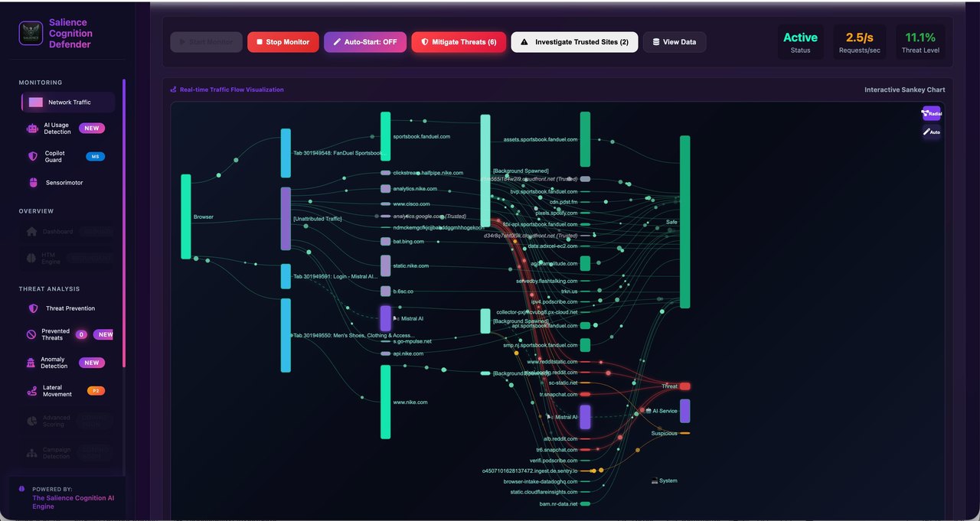980x521 pixels.
Task: Click the P2 badge beside Lateral Movement
Action: pos(96,391)
